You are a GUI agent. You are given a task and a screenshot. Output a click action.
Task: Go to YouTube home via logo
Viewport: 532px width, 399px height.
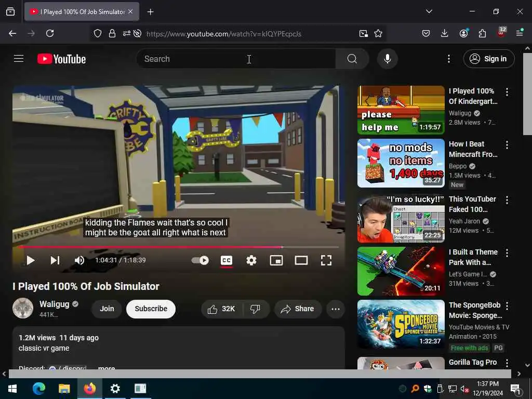tap(61, 59)
